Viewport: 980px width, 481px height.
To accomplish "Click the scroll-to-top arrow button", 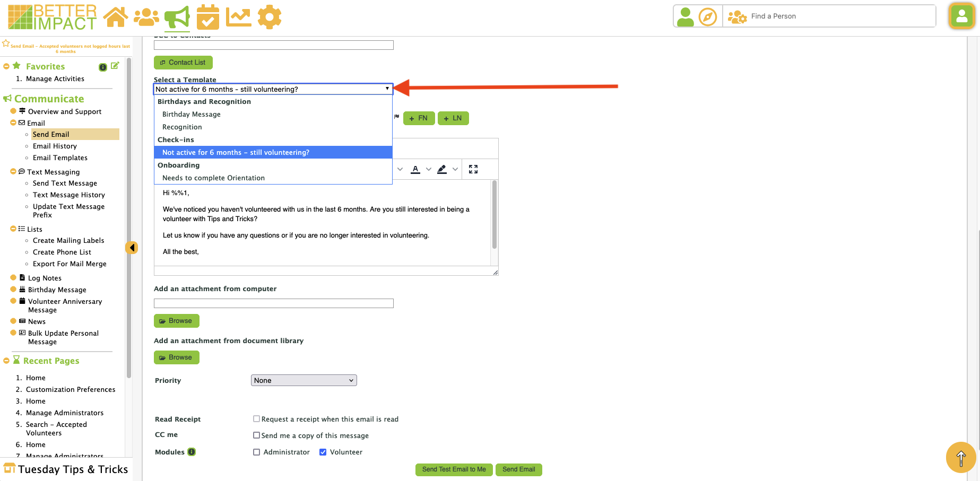I will [x=960, y=457].
